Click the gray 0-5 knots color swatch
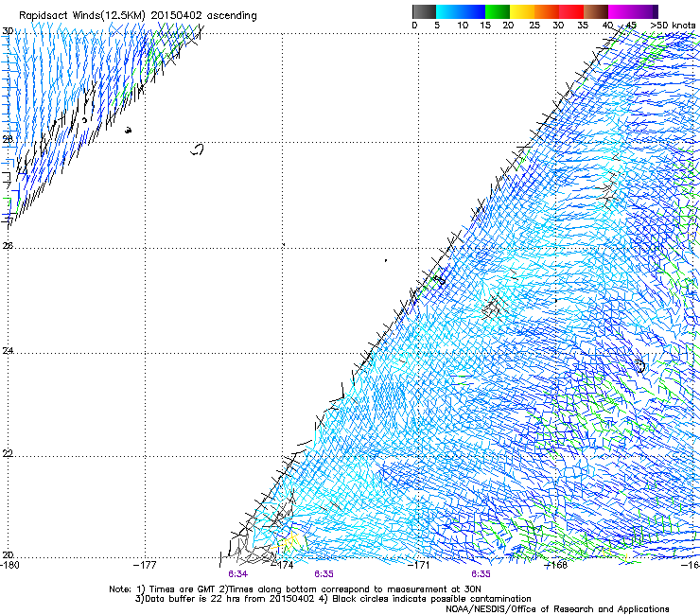This screenshot has height=615, width=700. [x=424, y=11]
